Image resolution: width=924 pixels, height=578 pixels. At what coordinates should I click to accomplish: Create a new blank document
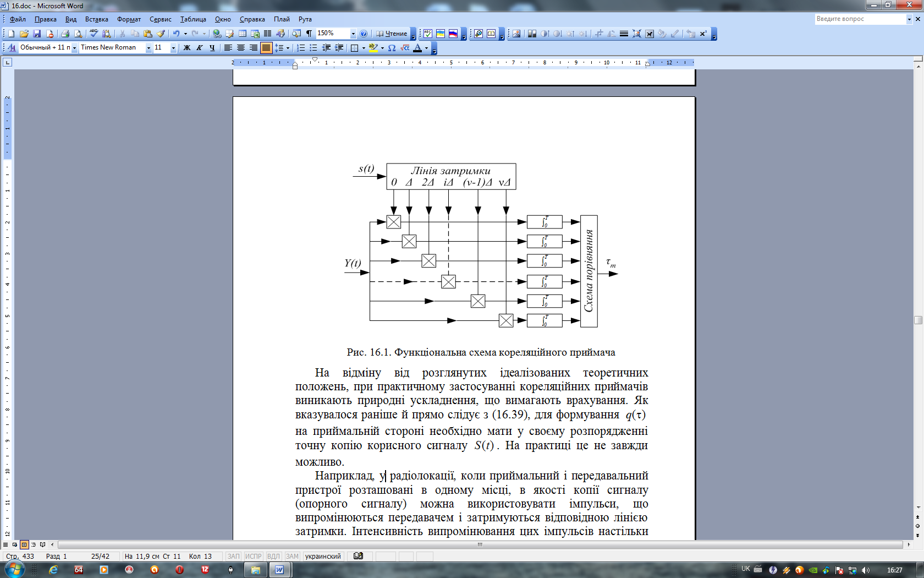tap(11, 34)
